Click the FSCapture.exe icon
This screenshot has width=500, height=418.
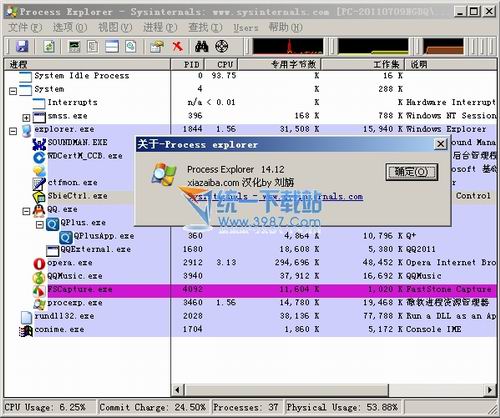(39, 290)
